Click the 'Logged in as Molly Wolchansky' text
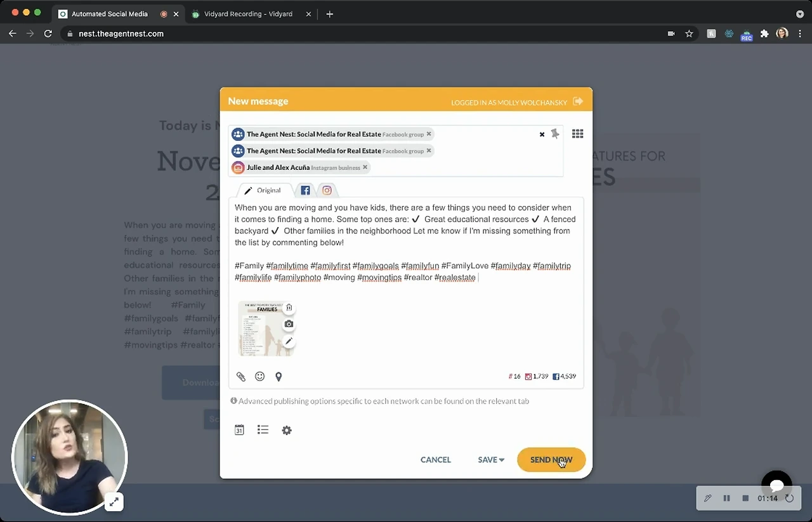This screenshot has height=522, width=812. pyautogui.click(x=510, y=102)
